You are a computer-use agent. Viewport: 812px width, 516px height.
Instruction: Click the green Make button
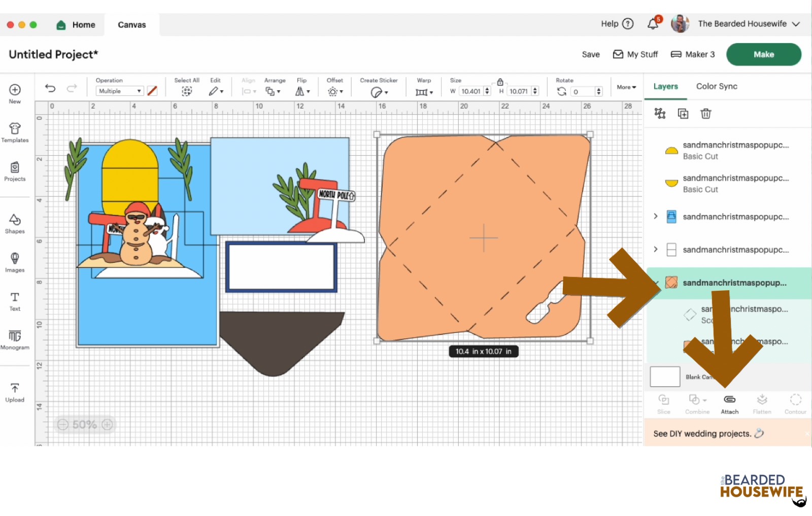tap(764, 54)
